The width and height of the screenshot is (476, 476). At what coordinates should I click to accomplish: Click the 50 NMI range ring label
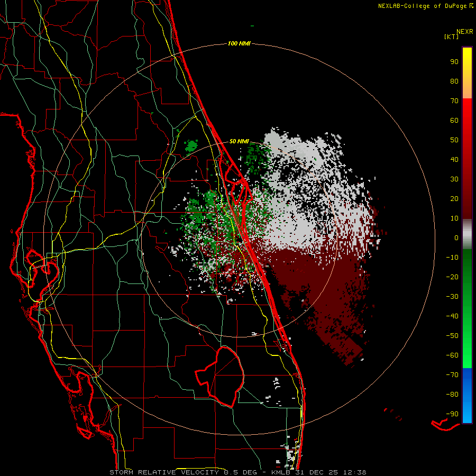click(239, 141)
